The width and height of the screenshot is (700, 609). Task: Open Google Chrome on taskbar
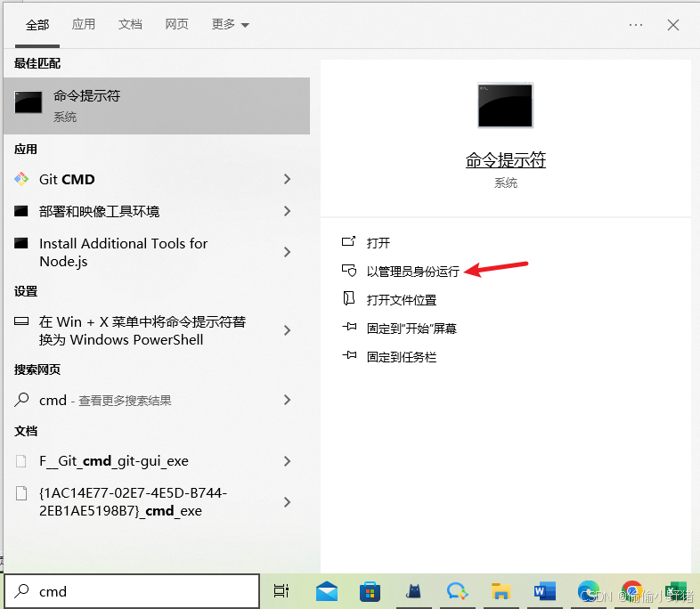631,591
